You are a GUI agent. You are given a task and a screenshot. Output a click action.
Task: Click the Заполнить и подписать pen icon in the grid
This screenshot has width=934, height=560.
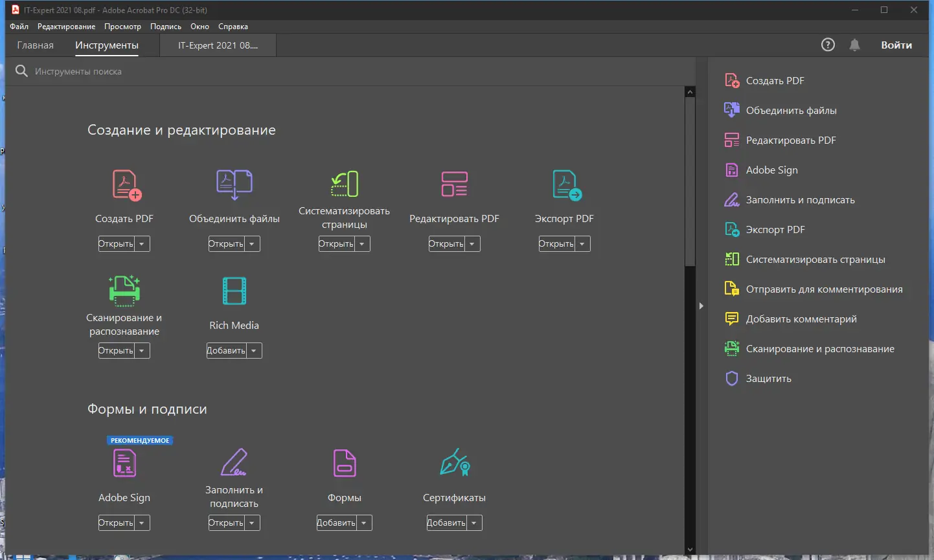coord(234,462)
